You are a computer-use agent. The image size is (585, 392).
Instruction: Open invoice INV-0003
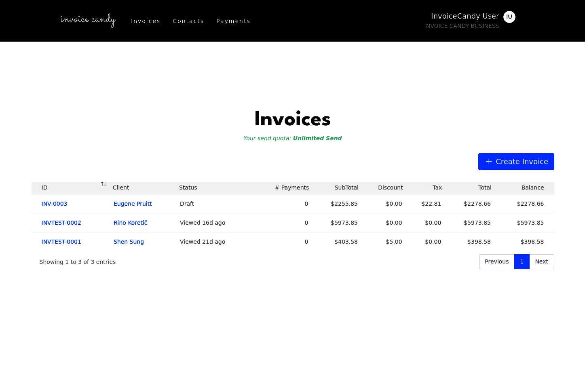click(54, 204)
